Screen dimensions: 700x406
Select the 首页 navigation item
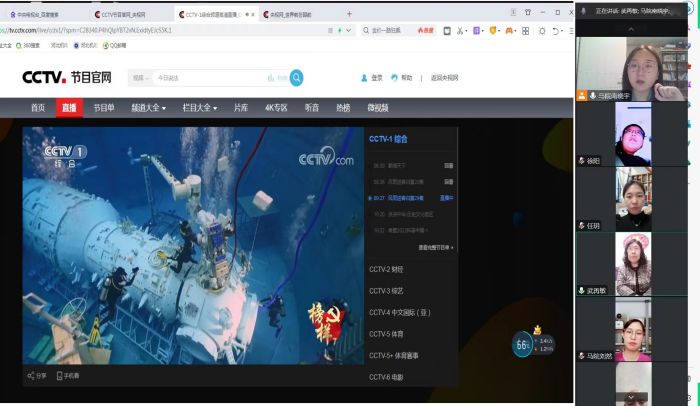tap(38, 108)
